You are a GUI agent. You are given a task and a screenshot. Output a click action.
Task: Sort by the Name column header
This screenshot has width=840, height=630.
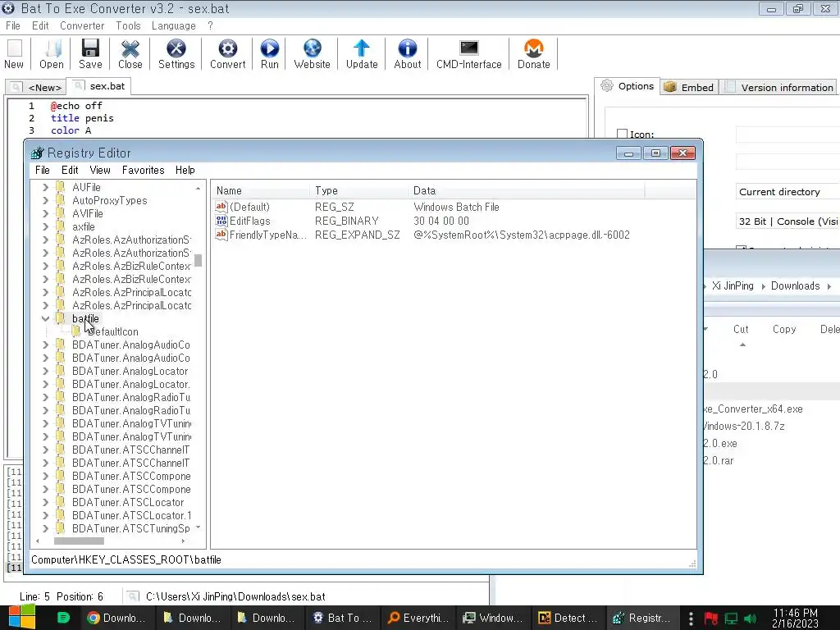click(x=261, y=190)
